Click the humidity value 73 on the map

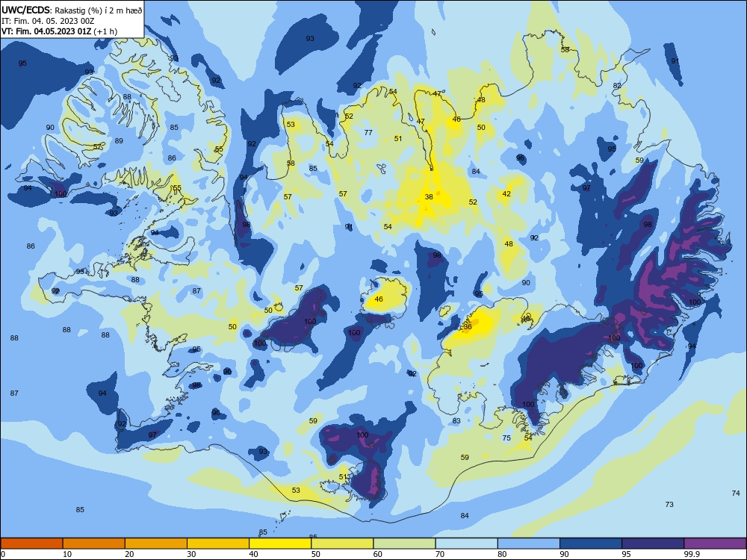point(669,504)
